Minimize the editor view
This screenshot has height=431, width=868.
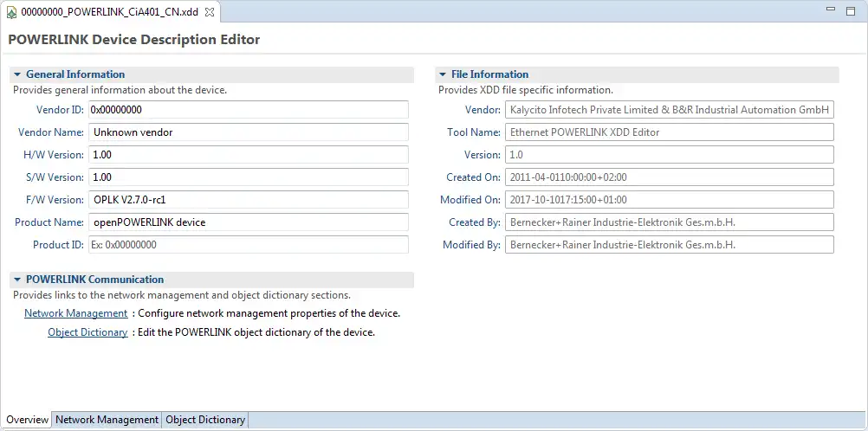coord(831,10)
